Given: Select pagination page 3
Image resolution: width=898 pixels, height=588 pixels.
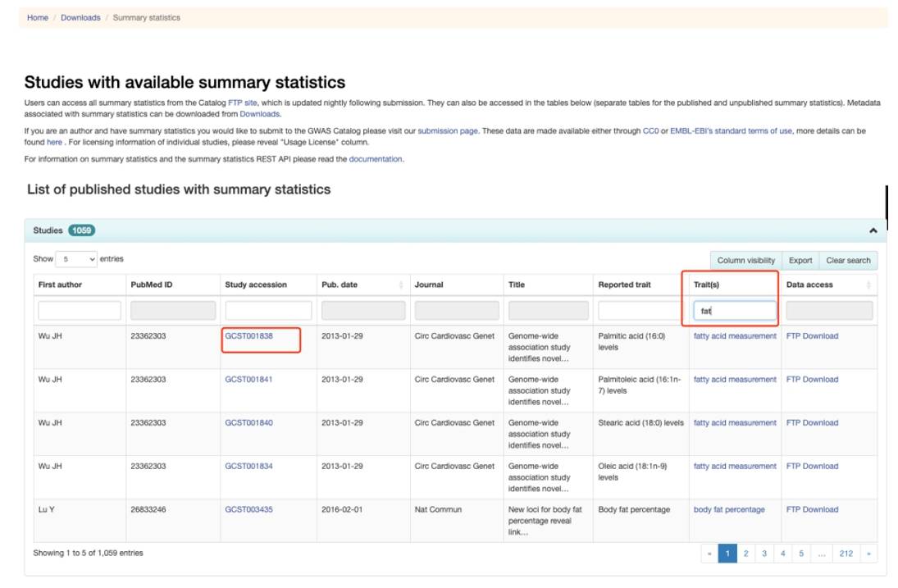Looking at the screenshot, I should click(764, 554).
